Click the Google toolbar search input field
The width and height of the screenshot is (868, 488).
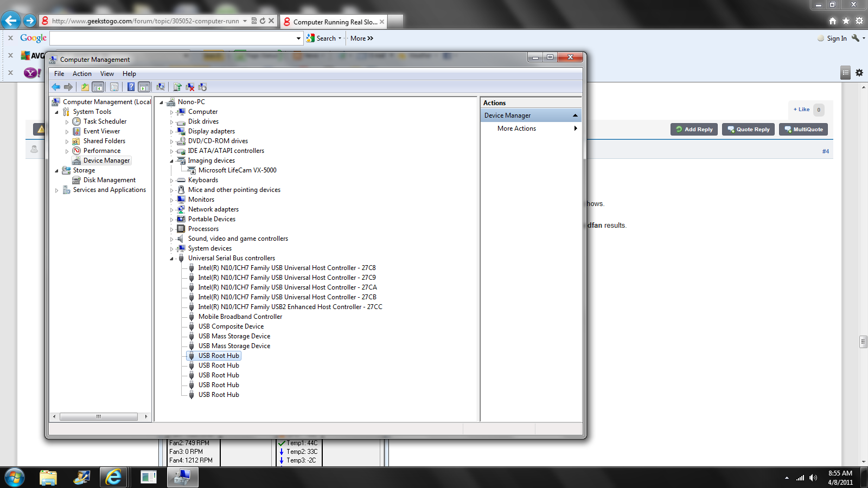pyautogui.click(x=173, y=38)
